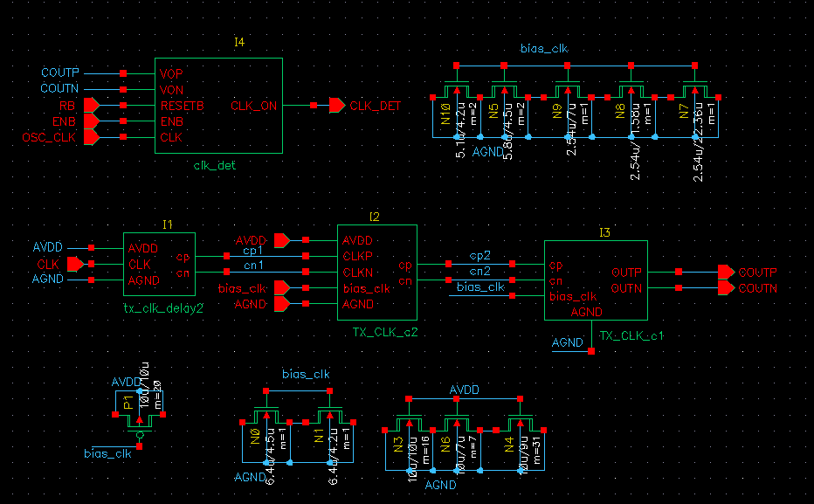The image size is (814, 504).
Task: Click the COUTP output pin on the right
Action: coord(725,272)
